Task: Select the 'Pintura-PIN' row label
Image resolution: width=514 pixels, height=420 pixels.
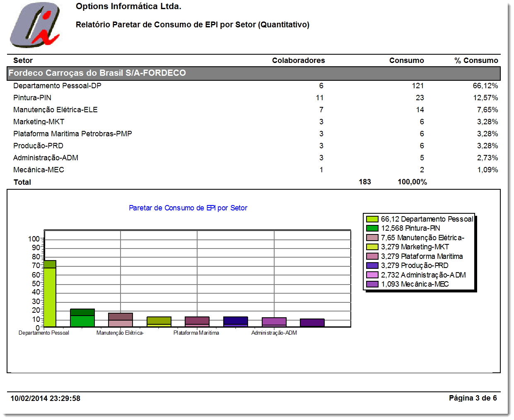Action: [32, 98]
